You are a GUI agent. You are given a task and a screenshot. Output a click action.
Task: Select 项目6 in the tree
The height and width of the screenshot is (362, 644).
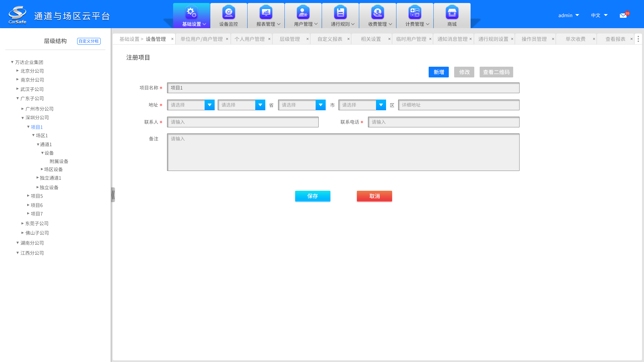[x=37, y=205]
